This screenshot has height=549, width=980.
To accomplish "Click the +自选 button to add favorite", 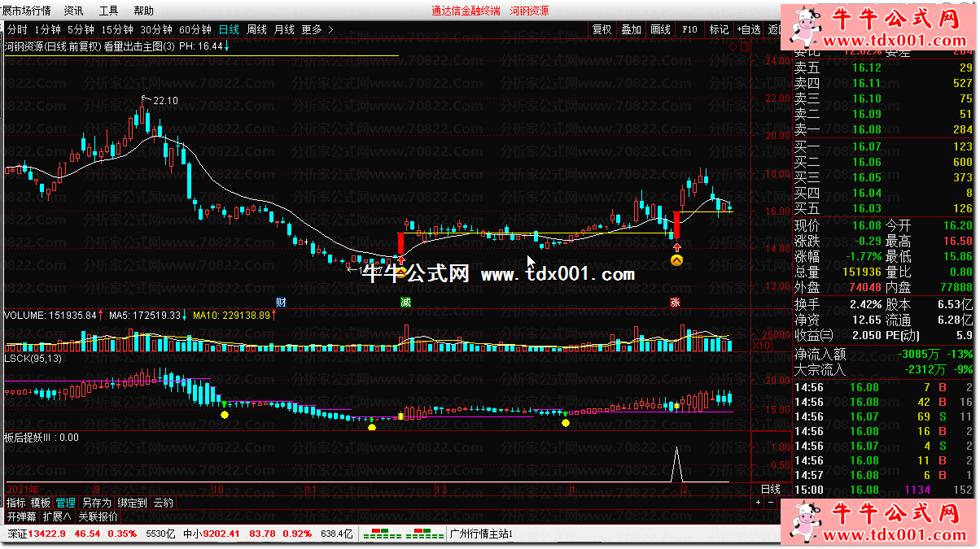I will pos(749,29).
